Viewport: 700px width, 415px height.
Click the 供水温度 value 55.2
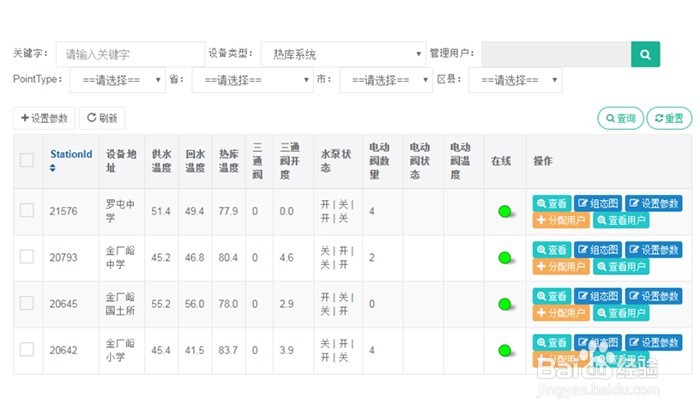tap(161, 304)
